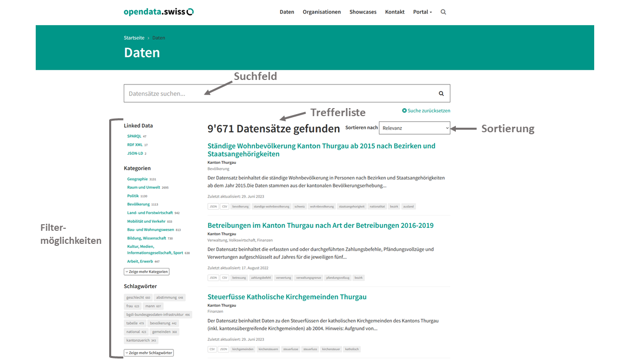Open the Daten menu item
The image size is (644, 362).
pyautogui.click(x=287, y=12)
